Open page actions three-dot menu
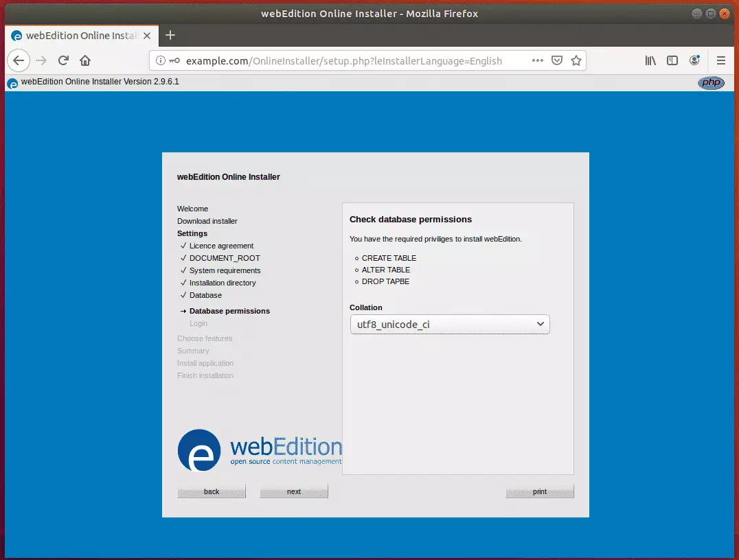Image resolution: width=739 pixels, height=560 pixels. tap(537, 60)
